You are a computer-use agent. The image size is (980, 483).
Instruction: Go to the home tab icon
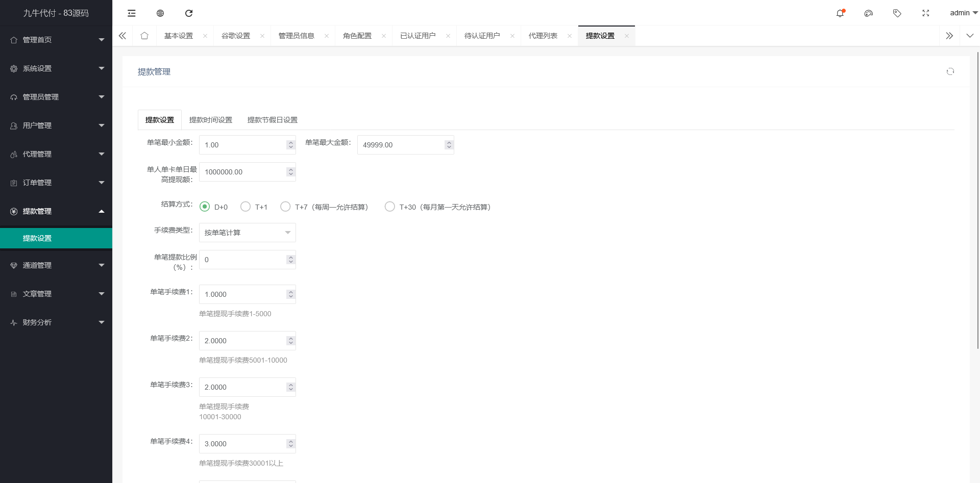pyautogui.click(x=144, y=36)
